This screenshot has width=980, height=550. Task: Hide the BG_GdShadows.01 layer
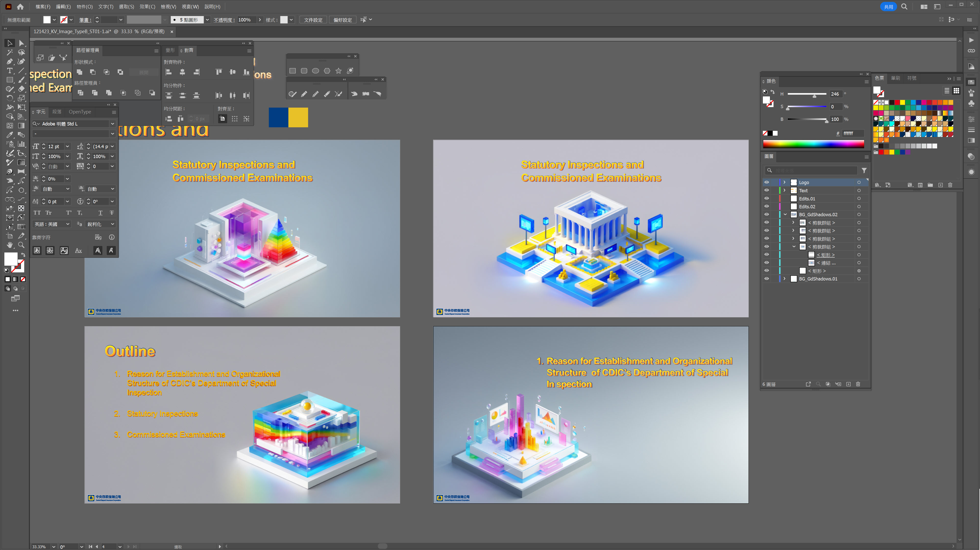[x=767, y=279]
